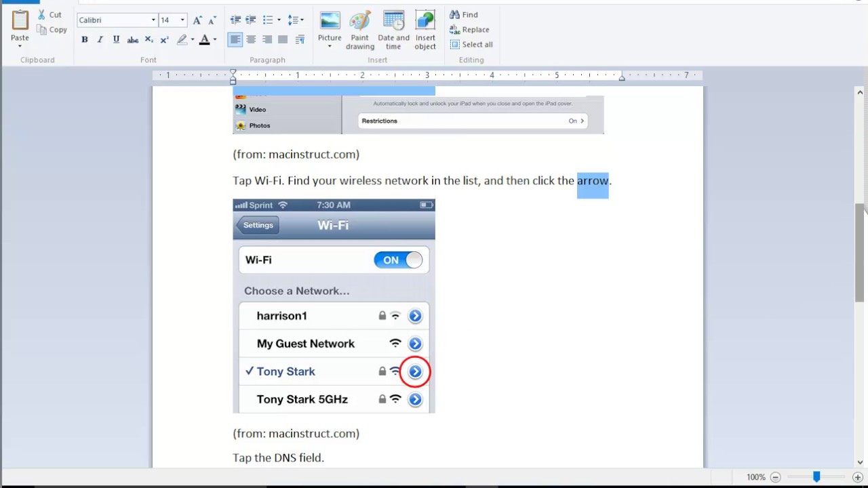The width and height of the screenshot is (868, 488).
Task: Open the text color dropdown arrow
Action: coord(215,40)
